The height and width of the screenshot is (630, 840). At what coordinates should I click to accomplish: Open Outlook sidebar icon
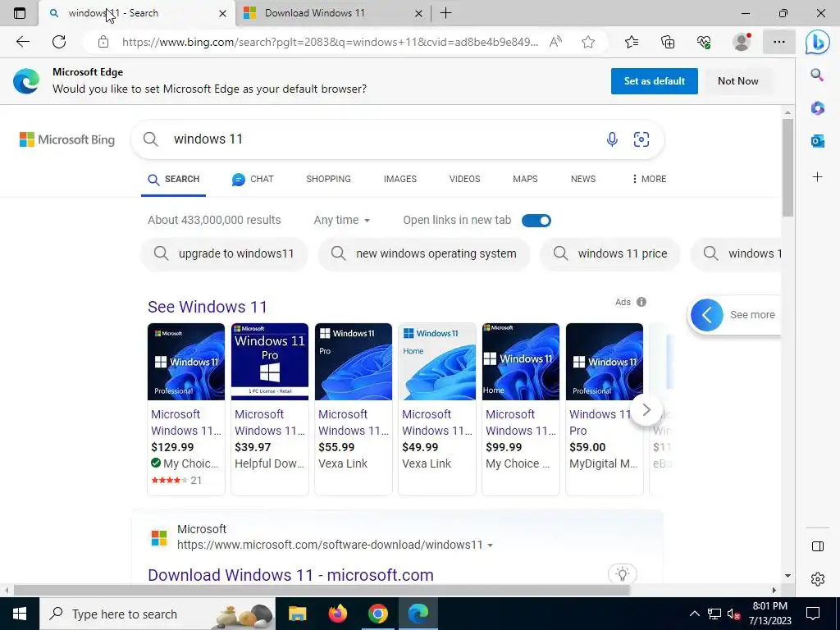click(x=818, y=141)
